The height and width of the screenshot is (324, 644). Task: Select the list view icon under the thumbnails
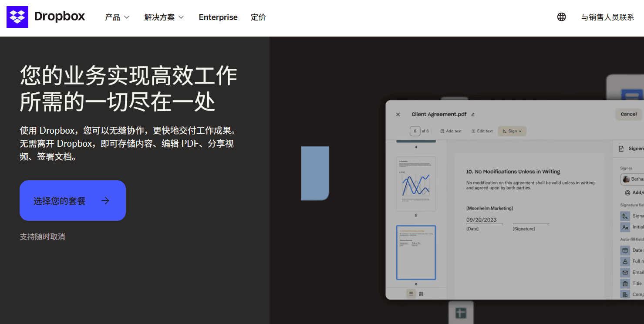(x=411, y=294)
